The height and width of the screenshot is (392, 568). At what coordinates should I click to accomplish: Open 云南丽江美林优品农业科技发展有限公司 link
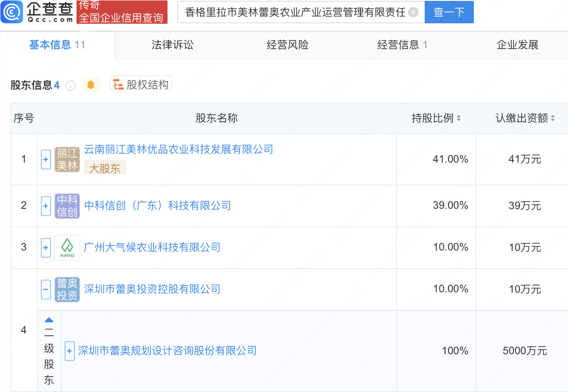[178, 149]
